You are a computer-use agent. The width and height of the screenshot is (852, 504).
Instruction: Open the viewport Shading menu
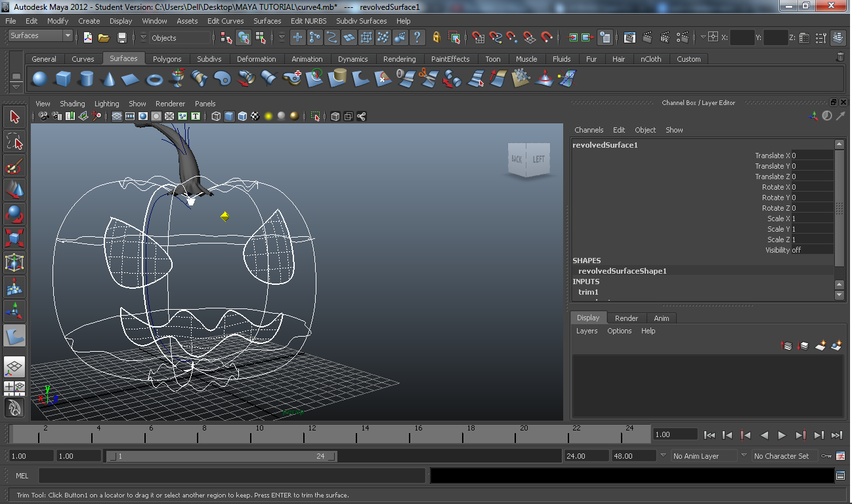(x=72, y=104)
